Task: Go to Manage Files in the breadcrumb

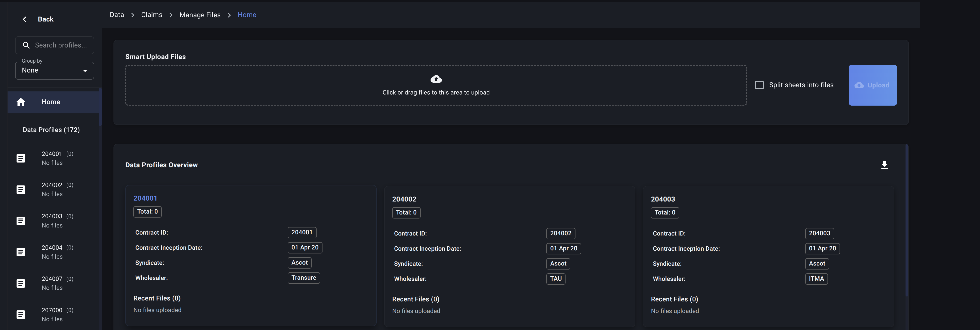Action: click(x=200, y=15)
